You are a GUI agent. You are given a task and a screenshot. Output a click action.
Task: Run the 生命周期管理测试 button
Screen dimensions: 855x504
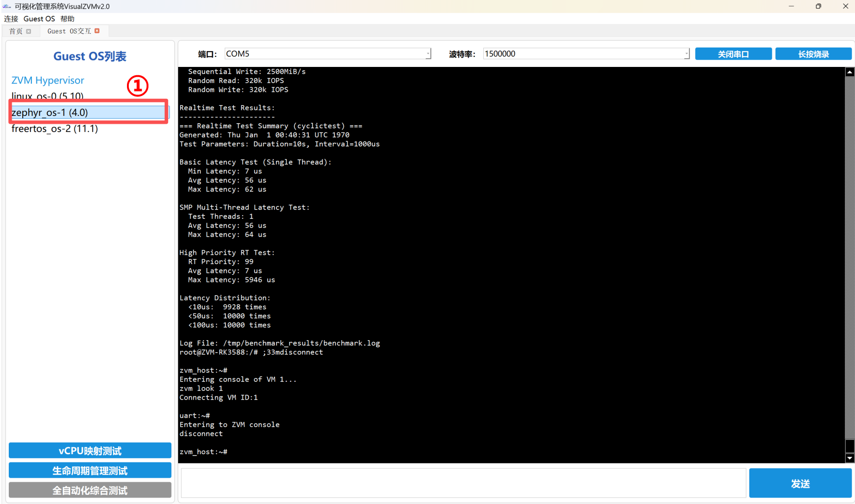(90, 471)
